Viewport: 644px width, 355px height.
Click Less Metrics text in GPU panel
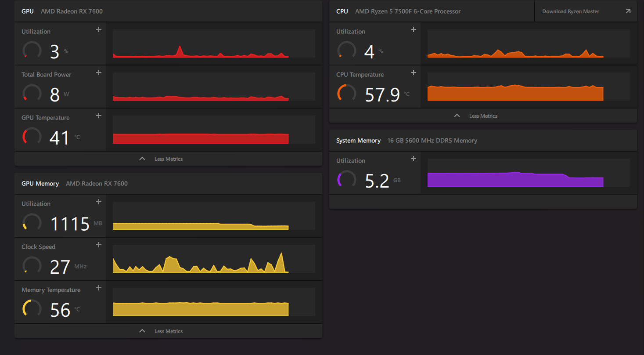click(169, 159)
